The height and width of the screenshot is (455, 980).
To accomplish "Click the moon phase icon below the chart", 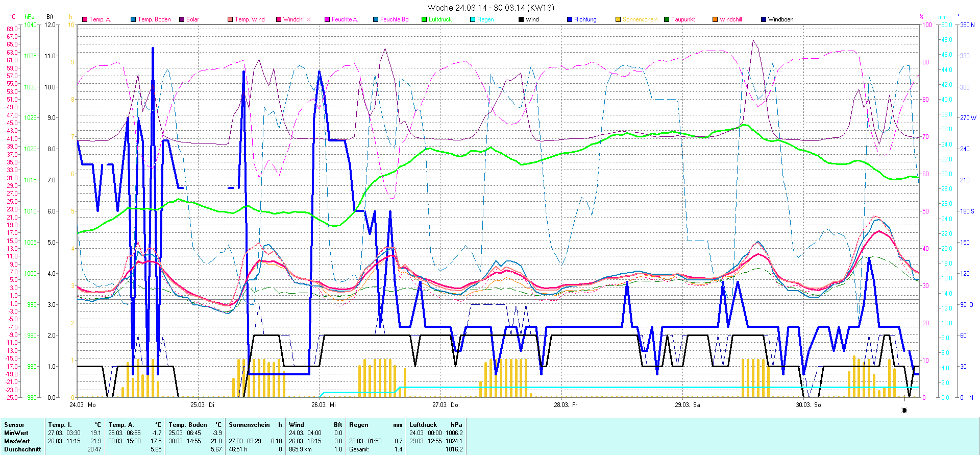I will [x=904, y=410].
